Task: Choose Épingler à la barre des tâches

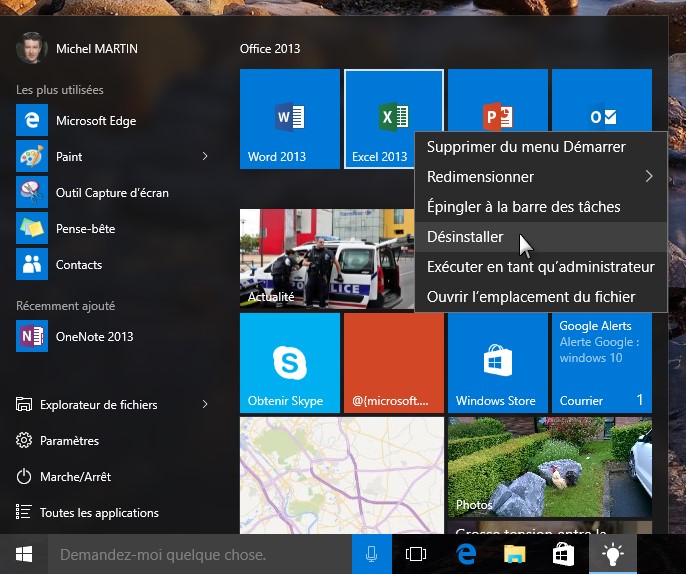Action: point(523,207)
